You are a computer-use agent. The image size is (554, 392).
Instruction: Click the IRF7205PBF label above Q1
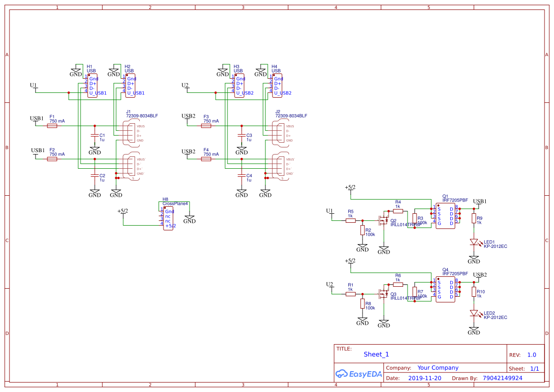pyautogui.click(x=455, y=200)
